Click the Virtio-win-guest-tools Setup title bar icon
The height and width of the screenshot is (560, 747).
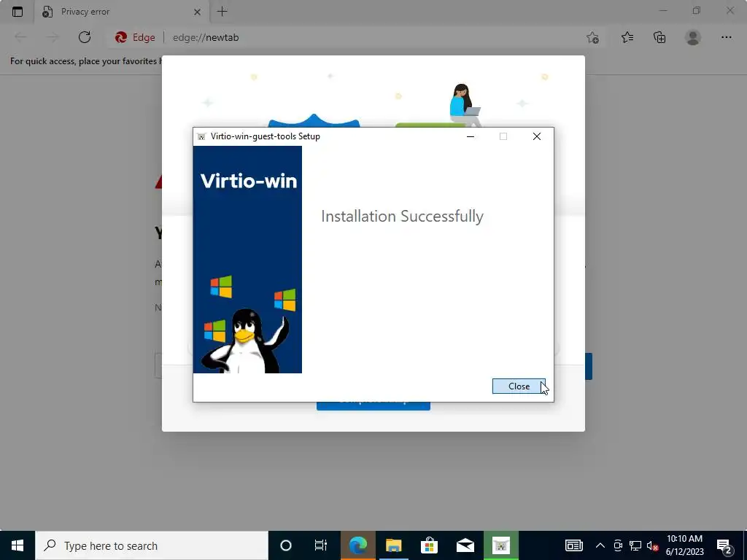201,136
